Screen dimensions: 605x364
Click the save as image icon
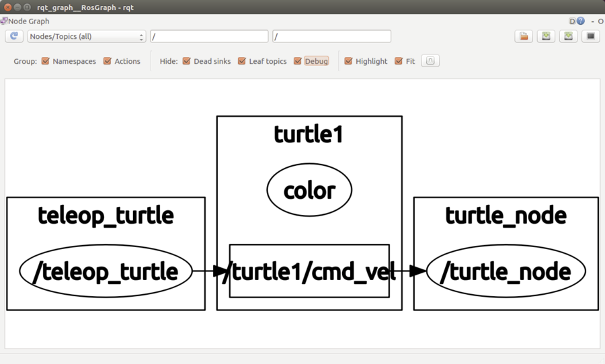coord(591,36)
